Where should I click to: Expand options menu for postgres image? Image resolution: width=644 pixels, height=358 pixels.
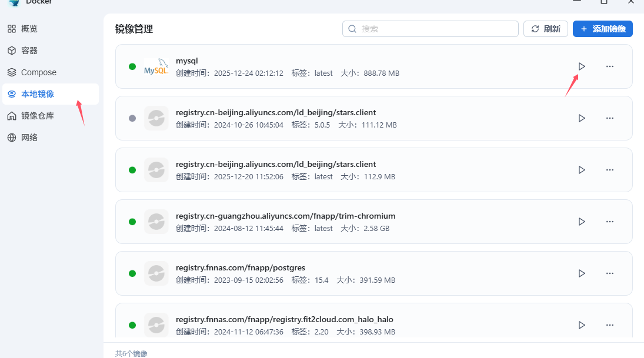tap(610, 273)
